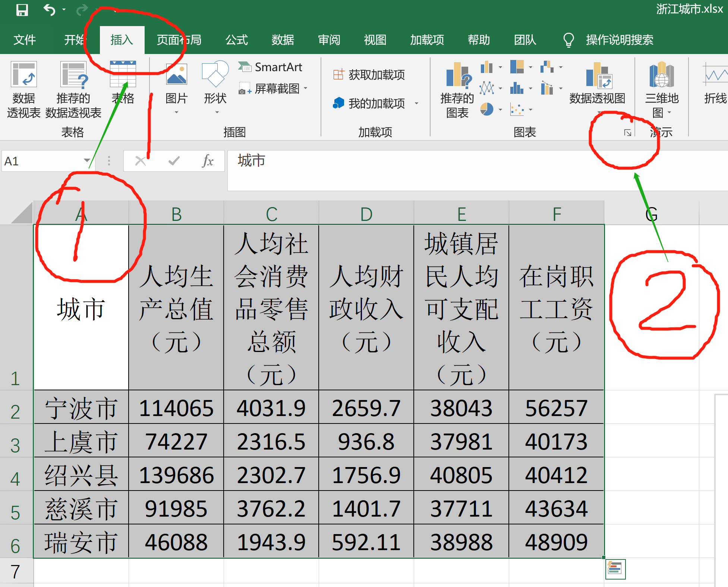Open the 公式 (Formulas) tab
The width and height of the screenshot is (728, 587).
236,39
